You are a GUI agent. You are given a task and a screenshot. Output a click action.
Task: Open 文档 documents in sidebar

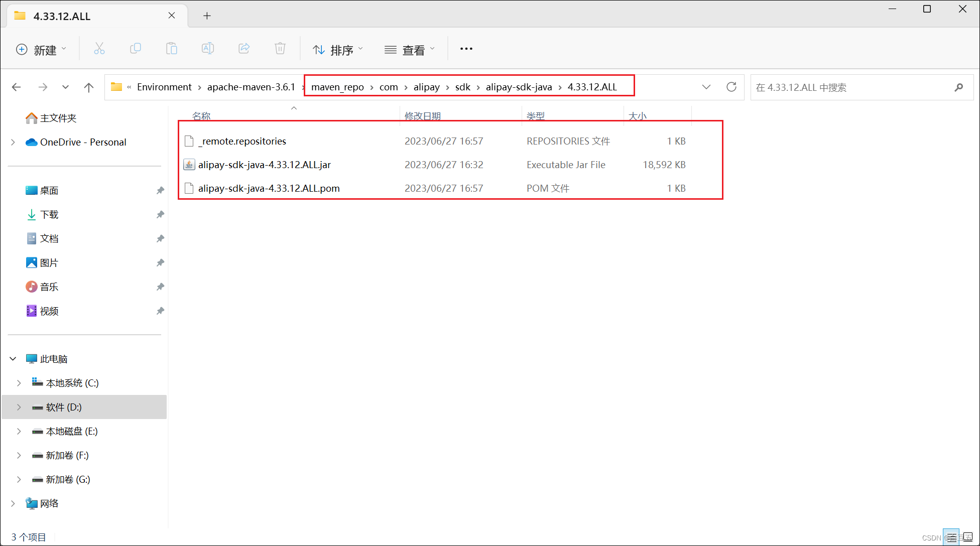(42, 238)
